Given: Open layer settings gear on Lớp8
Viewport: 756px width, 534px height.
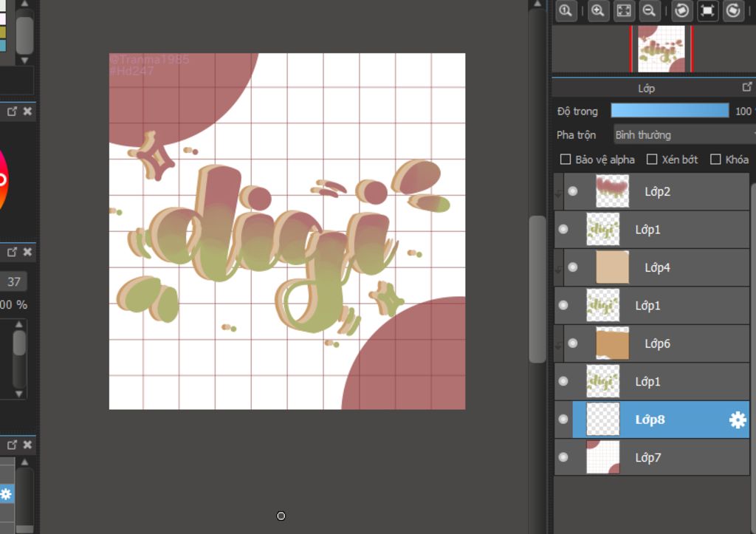Looking at the screenshot, I should 738,420.
